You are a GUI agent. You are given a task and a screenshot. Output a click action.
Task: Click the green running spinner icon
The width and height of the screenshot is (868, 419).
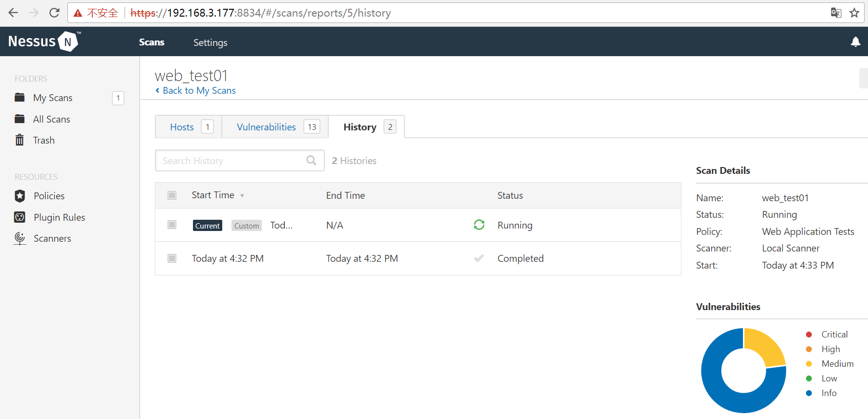(479, 225)
